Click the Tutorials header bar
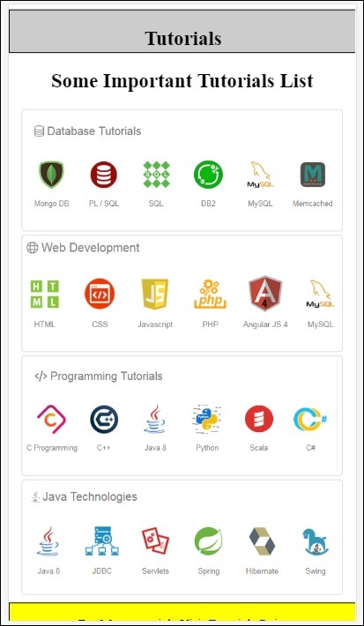The width and height of the screenshot is (364, 626). point(182,31)
